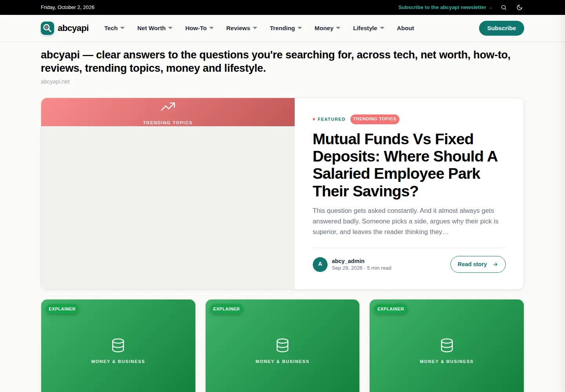Click the 'Sep 29, 2026 · 5 min read' text

coord(361,268)
